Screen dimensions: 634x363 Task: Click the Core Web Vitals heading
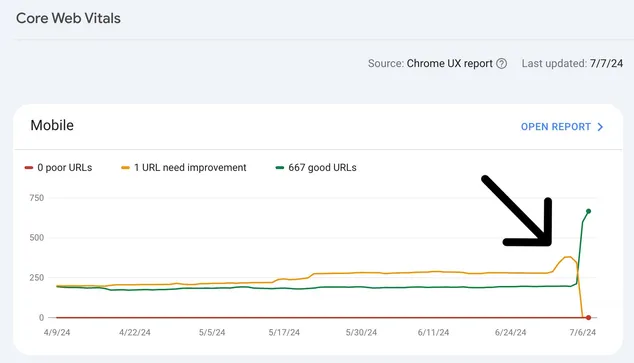68,18
